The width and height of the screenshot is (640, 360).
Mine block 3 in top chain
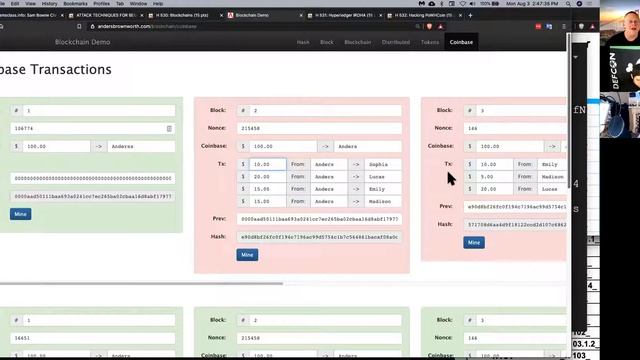pos(474,242)
